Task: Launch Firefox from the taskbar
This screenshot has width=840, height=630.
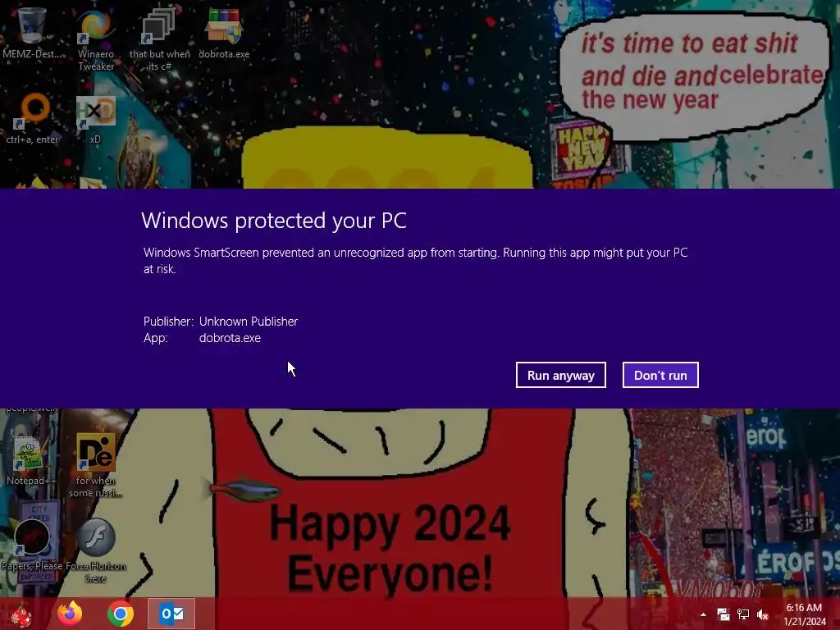Action: pyautogui.click(x=71, y=614)
